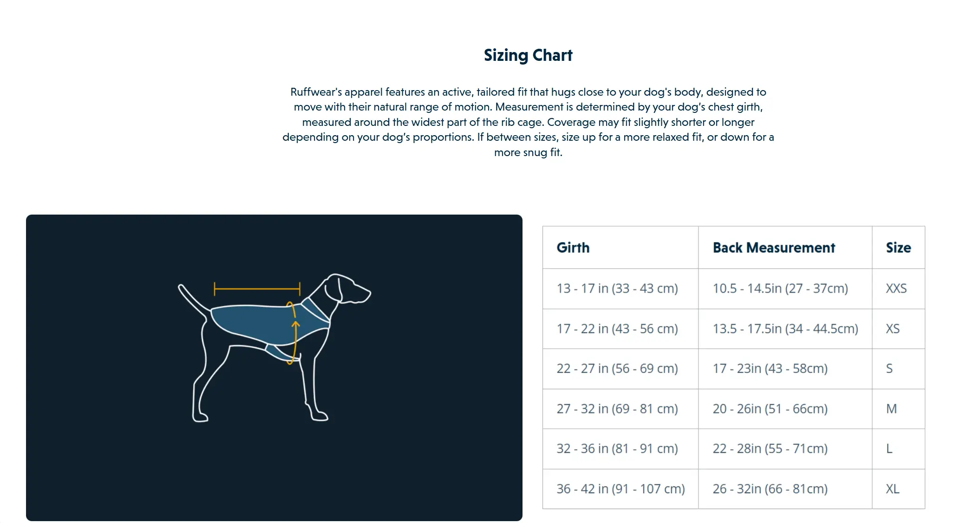Click the Size column header
The height and width of the screenshot is (523, 980).
tap(898, 248)
